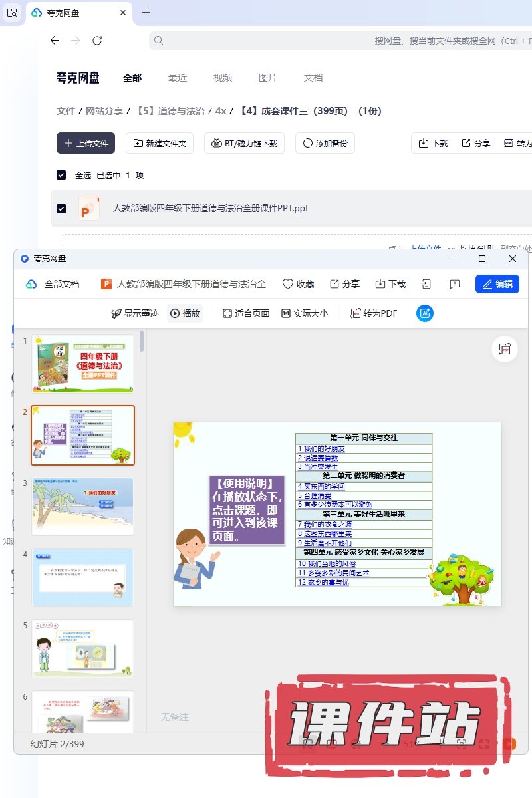This screenshot has height=798, width=532.
Task: Uncheck the checkbox beside the PPT file
Action: [61, 209]
